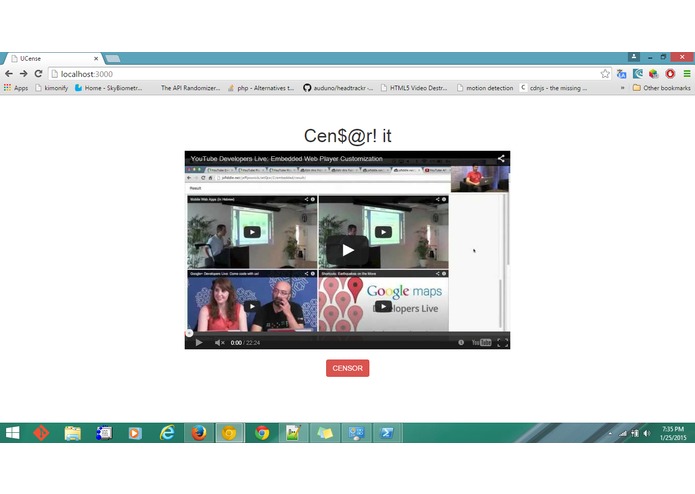This screenshot has width=695, height=494.
Task: Start the video with the large center play button
Action: click(x=348, y=250)
